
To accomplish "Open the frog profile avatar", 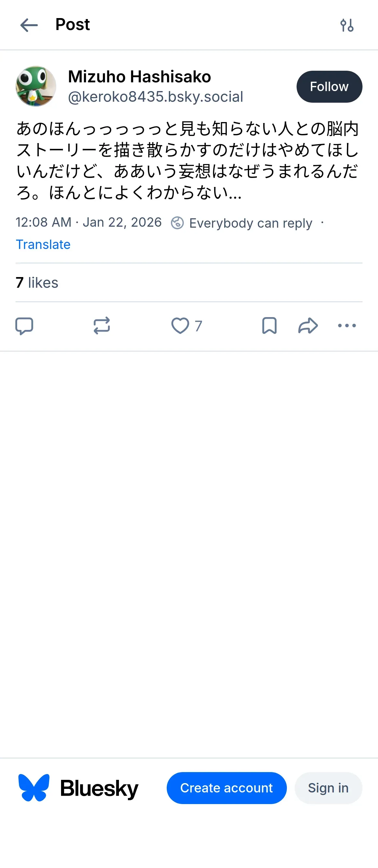I will 36,86.
